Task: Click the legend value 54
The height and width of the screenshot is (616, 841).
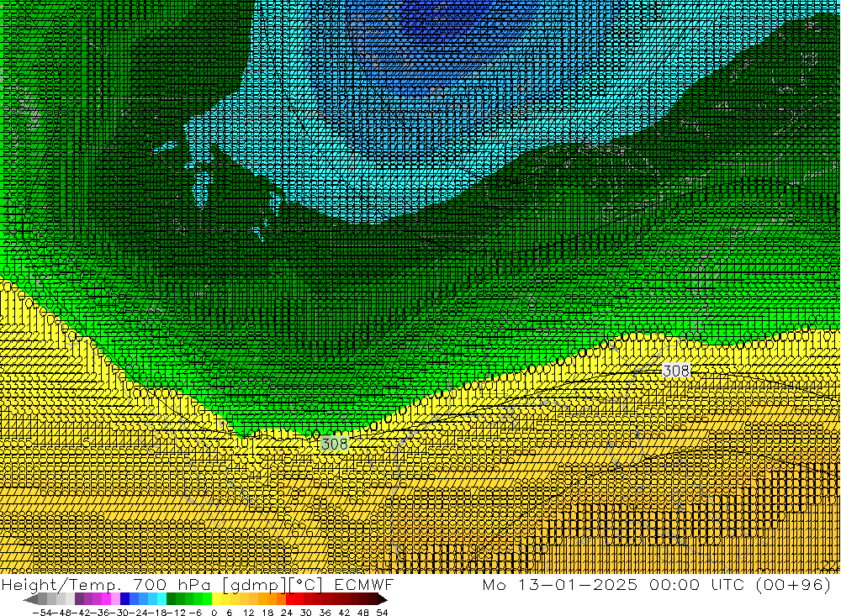Action: click(x=382, y=613)
